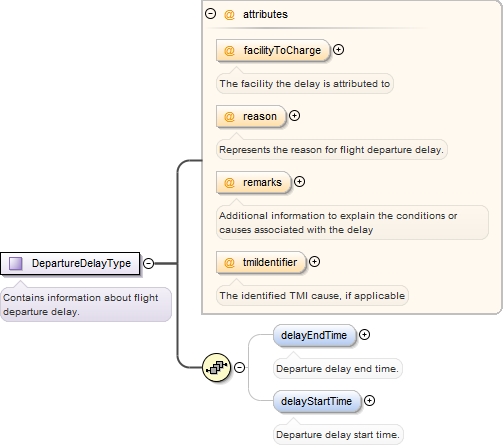Select the delayEndTime element
The width and height of the screenshot is (504, 448).
pos(314,335)
